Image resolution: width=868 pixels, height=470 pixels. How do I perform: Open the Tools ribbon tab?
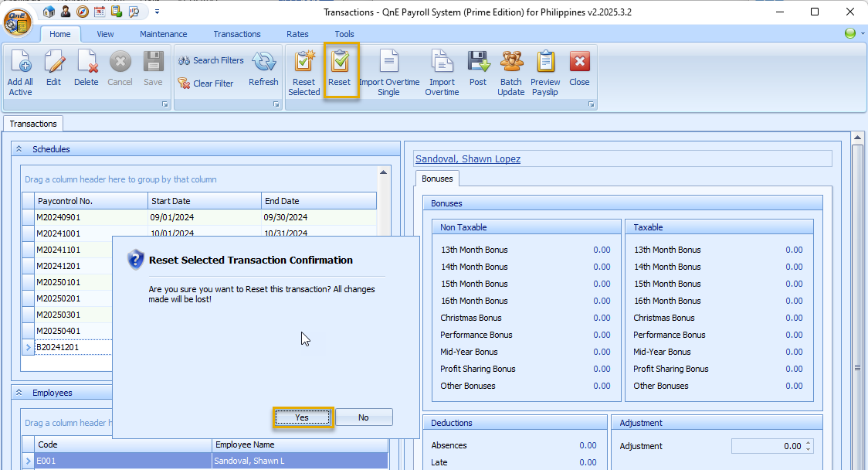[x=344, y=34]
